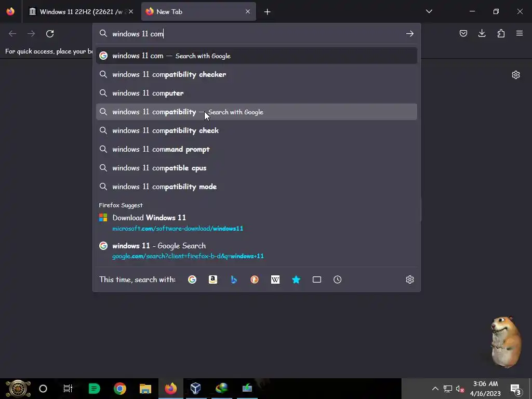The height and width of the screenshot is (399, 532).
Task: Choose suggestion 'windows 11 compatibility checker'
Action: tap(257, 74)
